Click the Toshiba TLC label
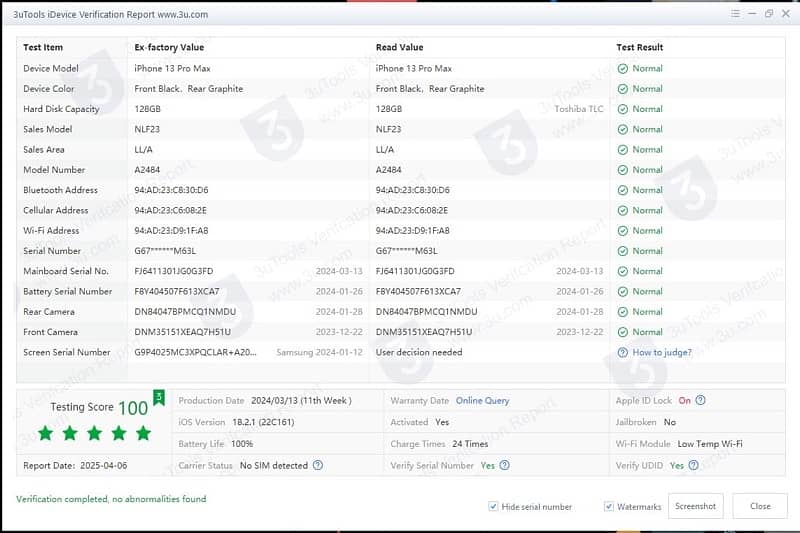The height and width of the screenshot is (533, 800). click(x=579, y=109)
